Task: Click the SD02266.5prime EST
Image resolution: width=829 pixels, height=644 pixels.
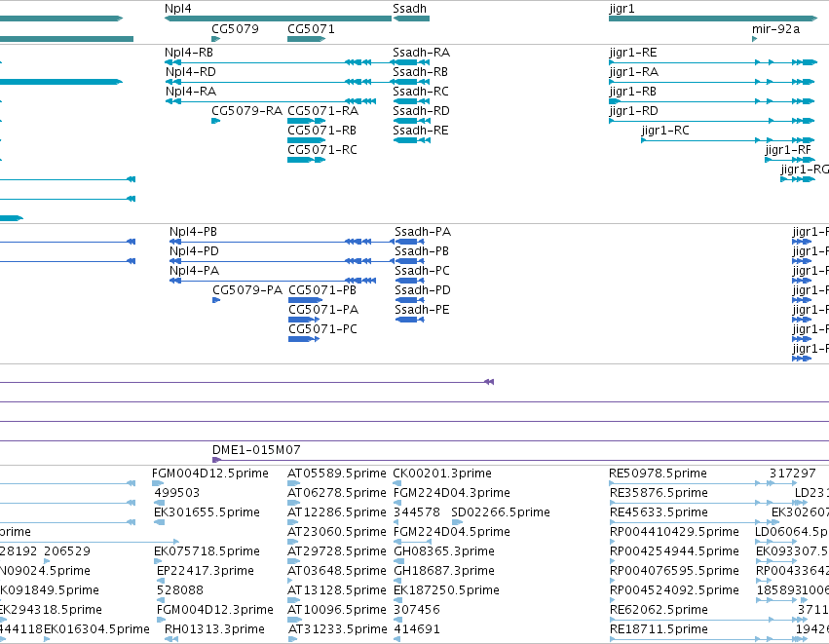Action: (x=501, y=512)
